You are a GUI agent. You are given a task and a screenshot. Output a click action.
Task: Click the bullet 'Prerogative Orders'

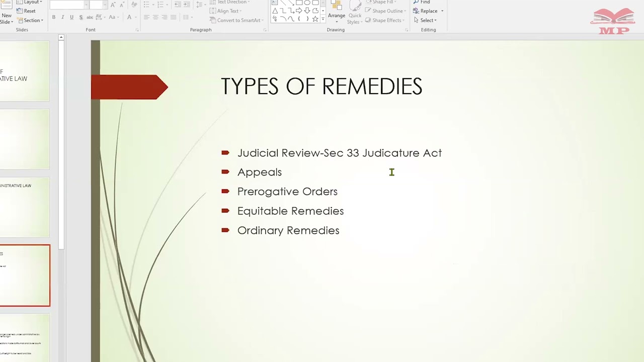(287, 192)
